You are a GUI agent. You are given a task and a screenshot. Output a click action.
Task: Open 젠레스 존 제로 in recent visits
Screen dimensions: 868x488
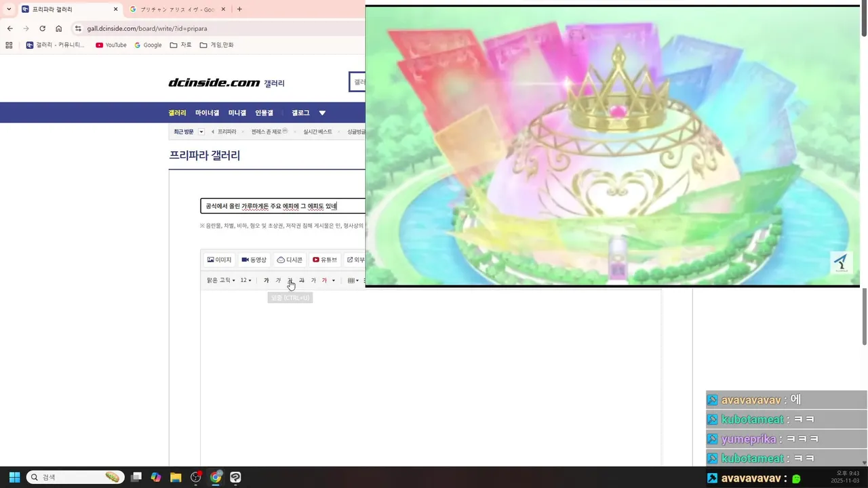pos(269,132)
